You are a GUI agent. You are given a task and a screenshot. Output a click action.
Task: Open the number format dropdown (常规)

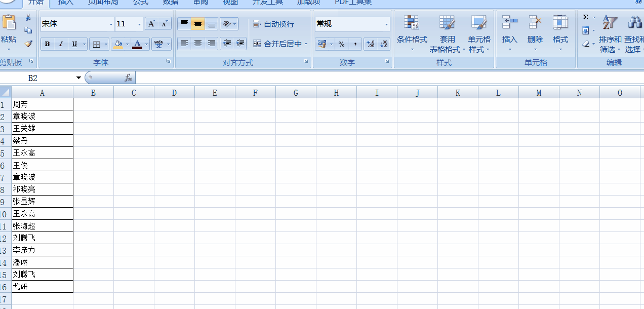(x=386, y=24)
